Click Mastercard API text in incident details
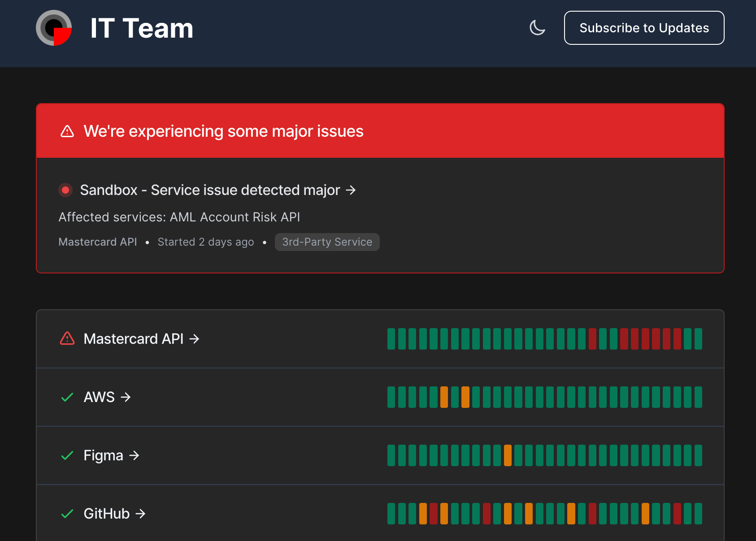Image resolution: width=756 pixels, height=541 pixels. (x=98, y=242)
